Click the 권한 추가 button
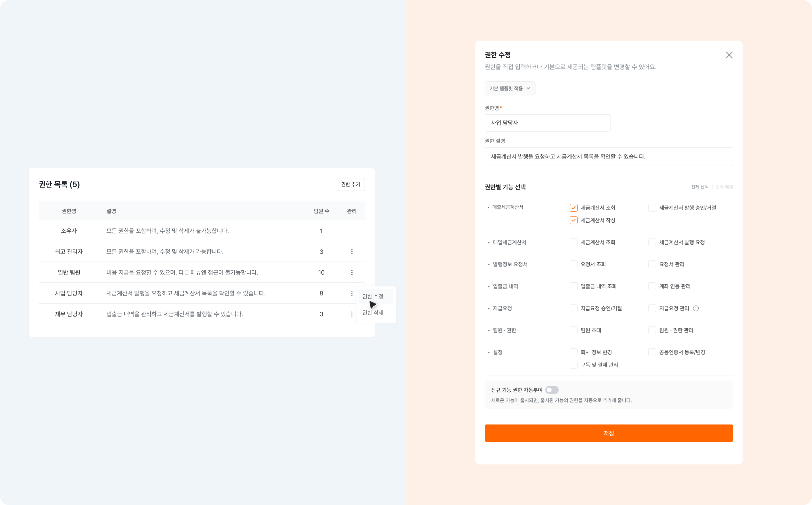 click(350, 184)
